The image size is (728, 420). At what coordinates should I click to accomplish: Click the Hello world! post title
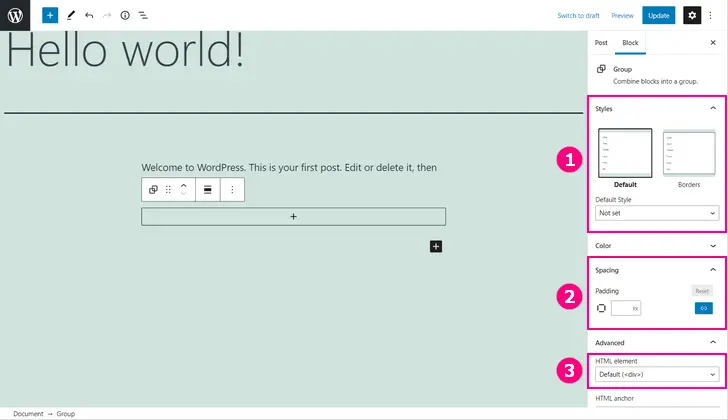[x=125, y=50]
